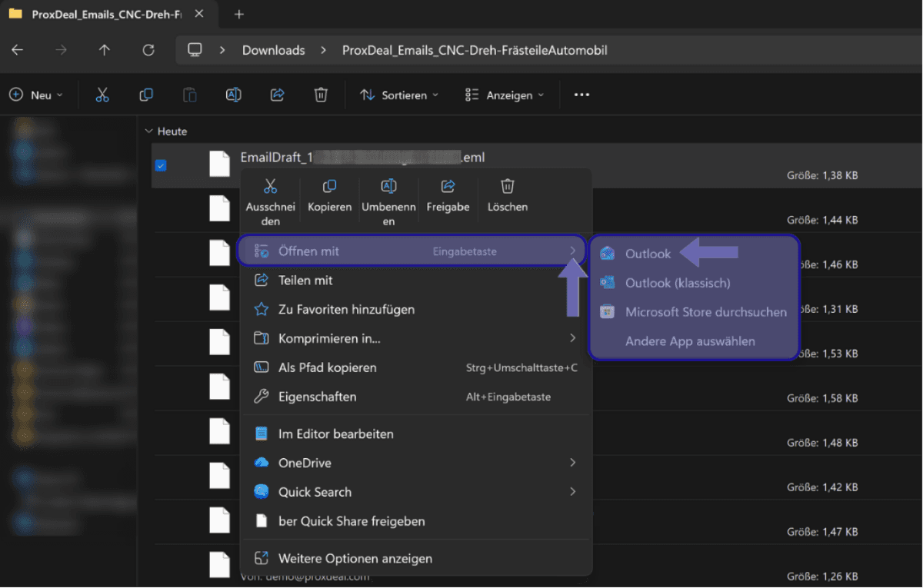Open the Neu dropdown

pyautogui.click(x=37, y=95)
